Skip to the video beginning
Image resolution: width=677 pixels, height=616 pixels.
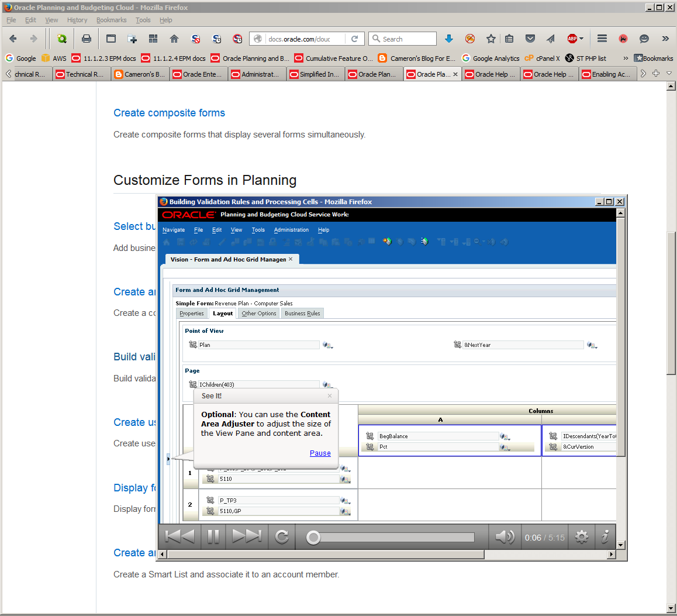(x=179, y=537)
